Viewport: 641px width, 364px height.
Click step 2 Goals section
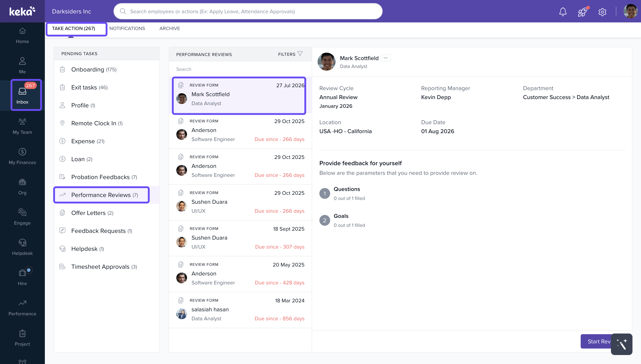[342, 220]
